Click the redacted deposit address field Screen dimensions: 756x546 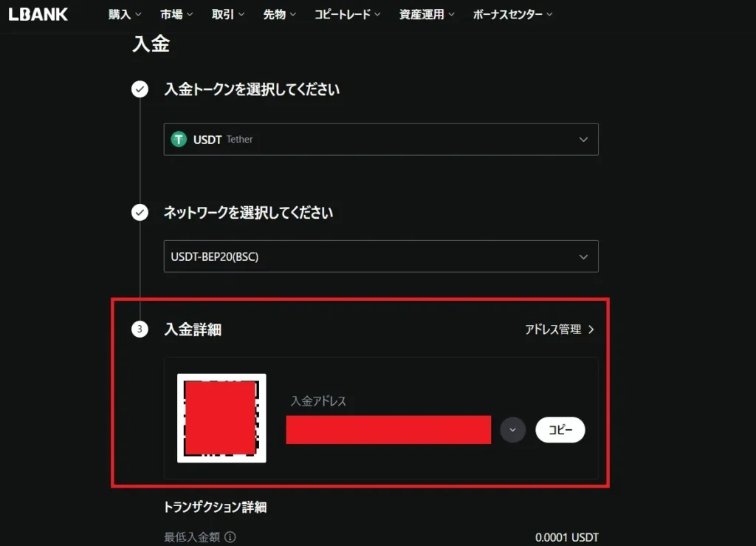click(388, 429)
